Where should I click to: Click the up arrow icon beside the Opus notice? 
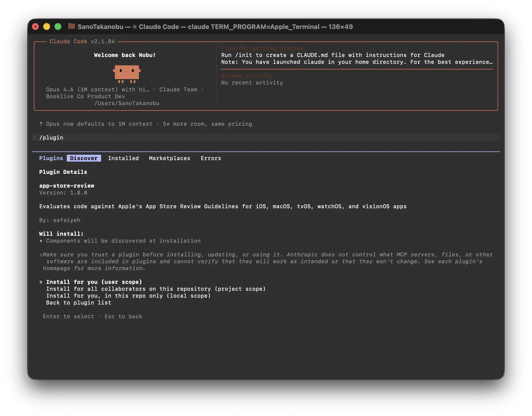point(41,124)
